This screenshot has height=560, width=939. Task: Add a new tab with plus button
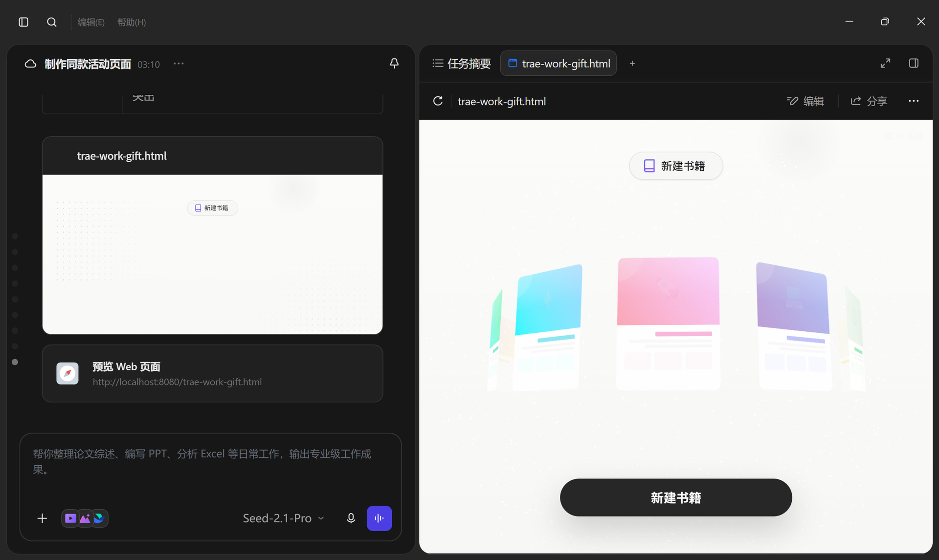pos(632,64)
